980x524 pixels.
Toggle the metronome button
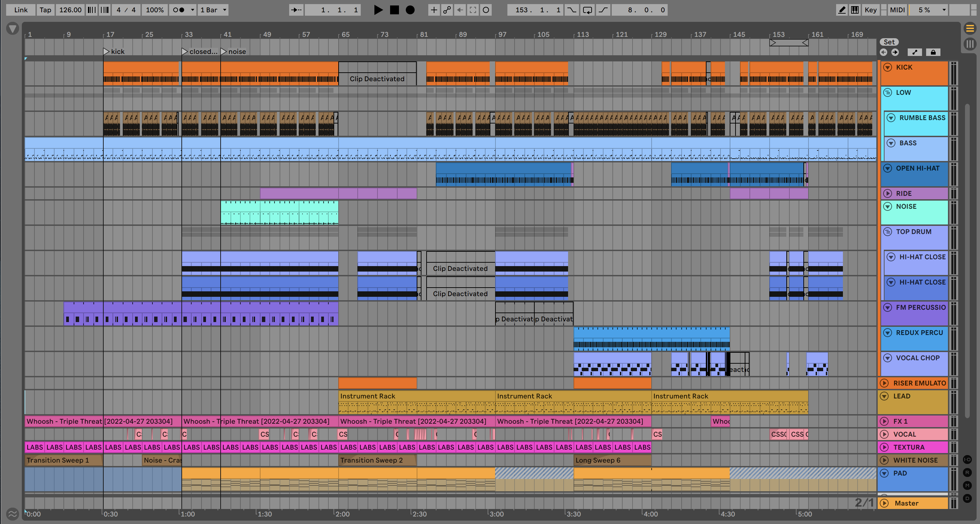(179, 10)
